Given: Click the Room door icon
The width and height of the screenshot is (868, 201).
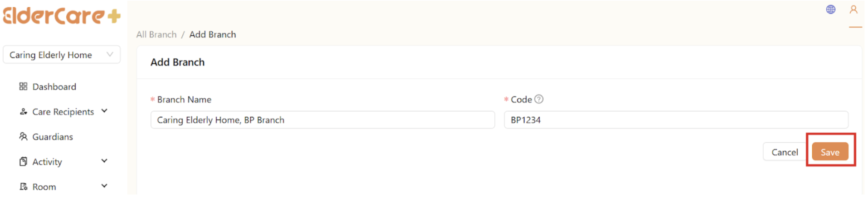Looking at the screenshot, I should 23,187.
